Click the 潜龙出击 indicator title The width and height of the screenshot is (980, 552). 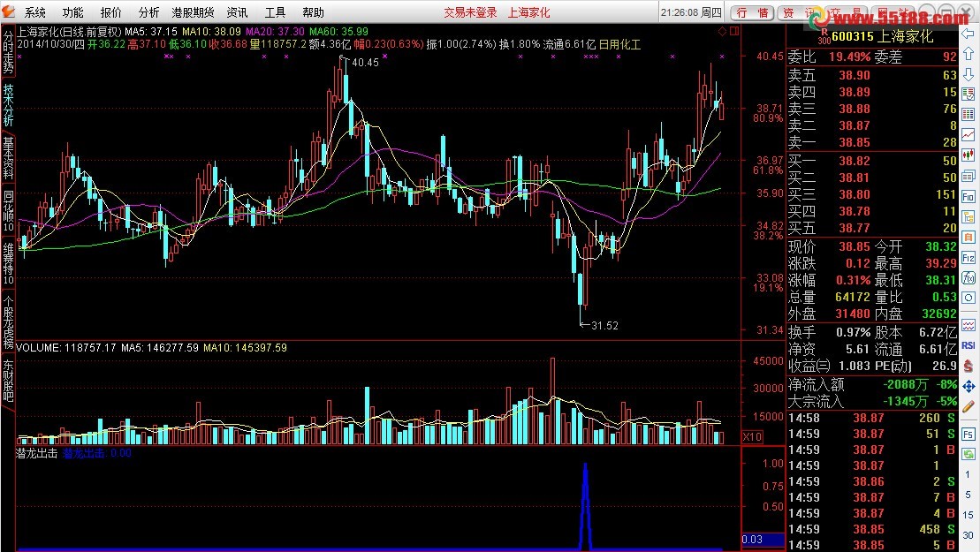(36, 453)
